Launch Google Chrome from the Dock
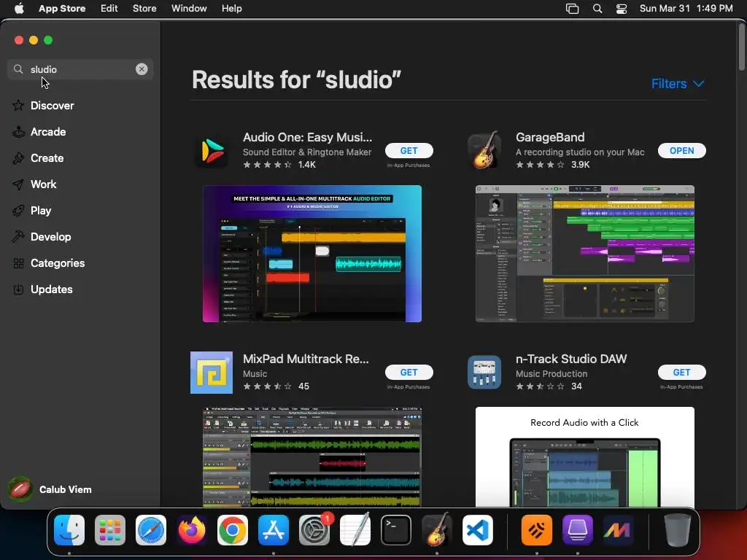Screen dimensions: 747x560 pyautogui.click(x=233, y=530)
